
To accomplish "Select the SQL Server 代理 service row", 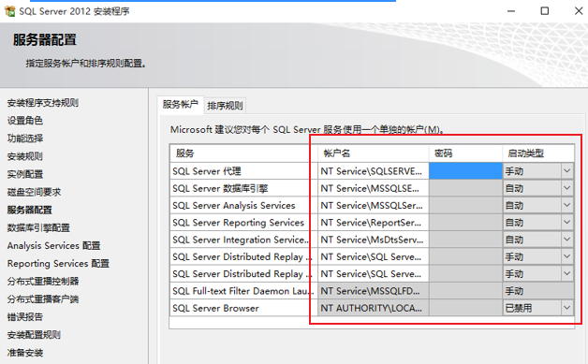I will point(243,171).
